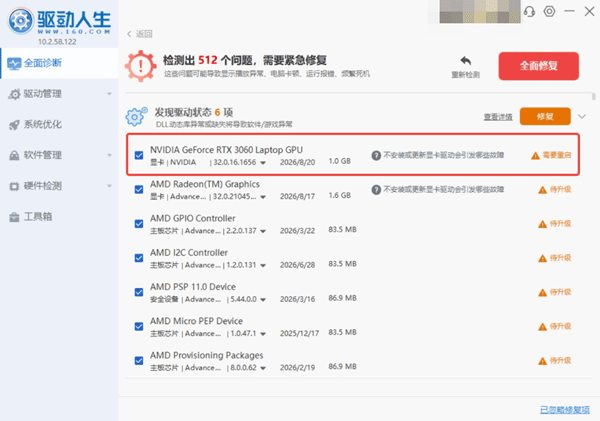This screenshot has width=600, height=421.
Task: Uncheck NVIDIA GeForce RTX 3060 checkbox
Action: point(139,155)
